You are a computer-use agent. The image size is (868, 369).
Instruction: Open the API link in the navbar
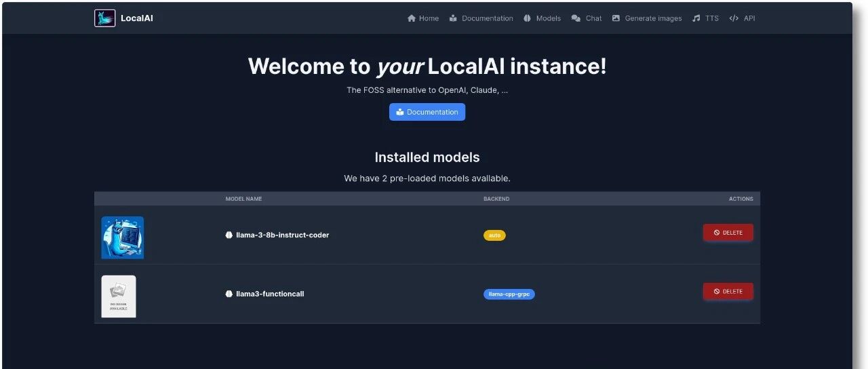742,18
